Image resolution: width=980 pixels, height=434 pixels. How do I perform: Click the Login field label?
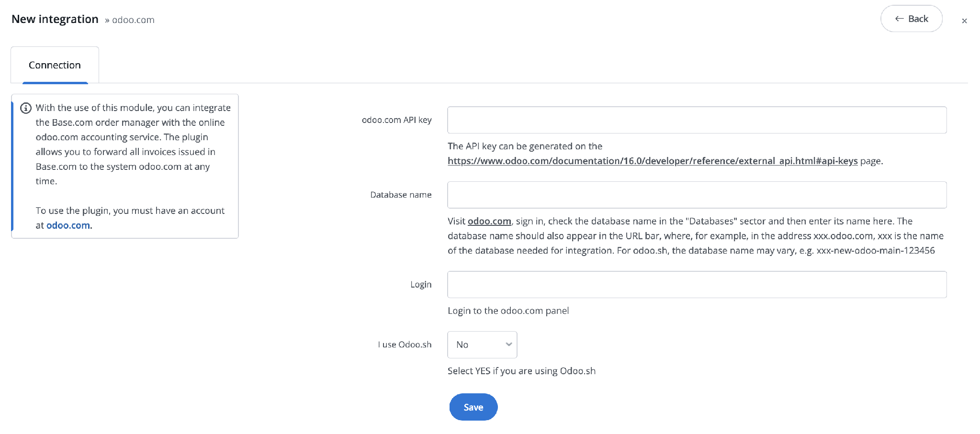pyautogui.click(x=421, y=285)
